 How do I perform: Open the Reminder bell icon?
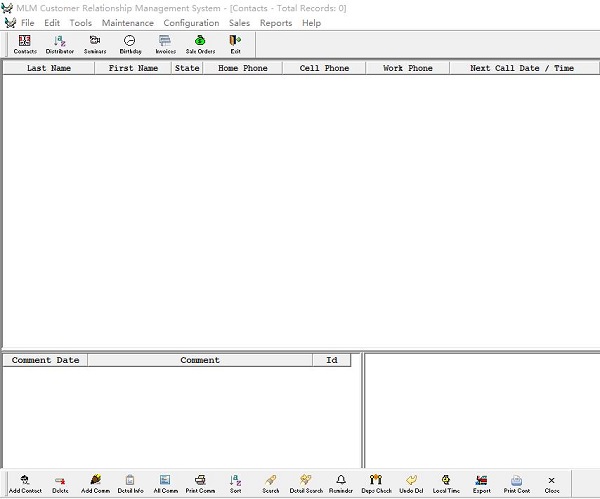tap(341, 484)
